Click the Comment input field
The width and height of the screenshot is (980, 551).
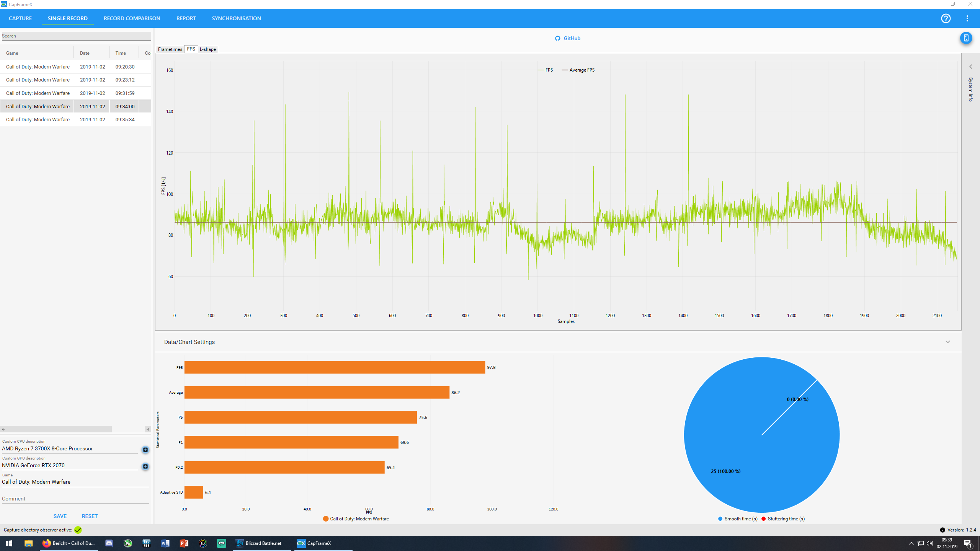click(75, 499)
